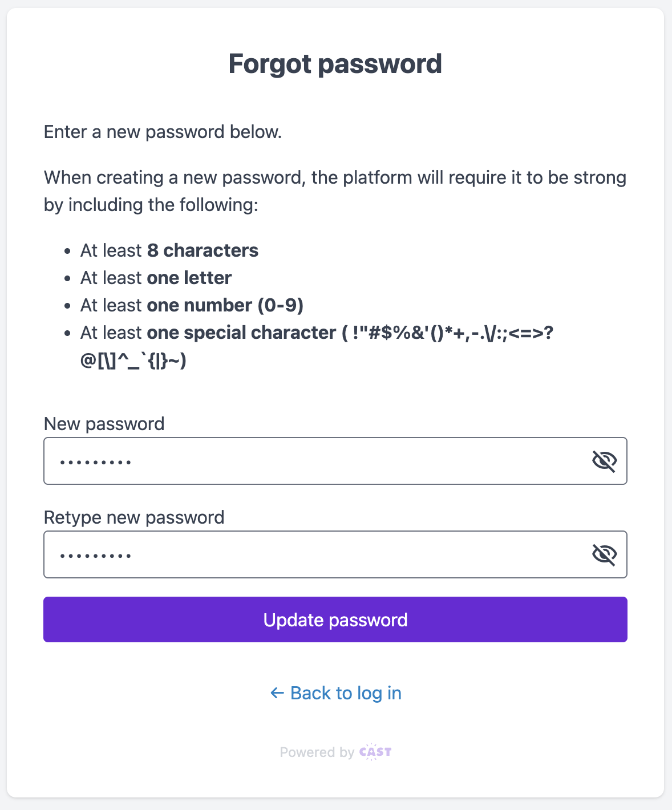The width and height of the screenshot is (672, 810).
Task: Click the left arrow before Back to log in
Action: coord(277,693)
